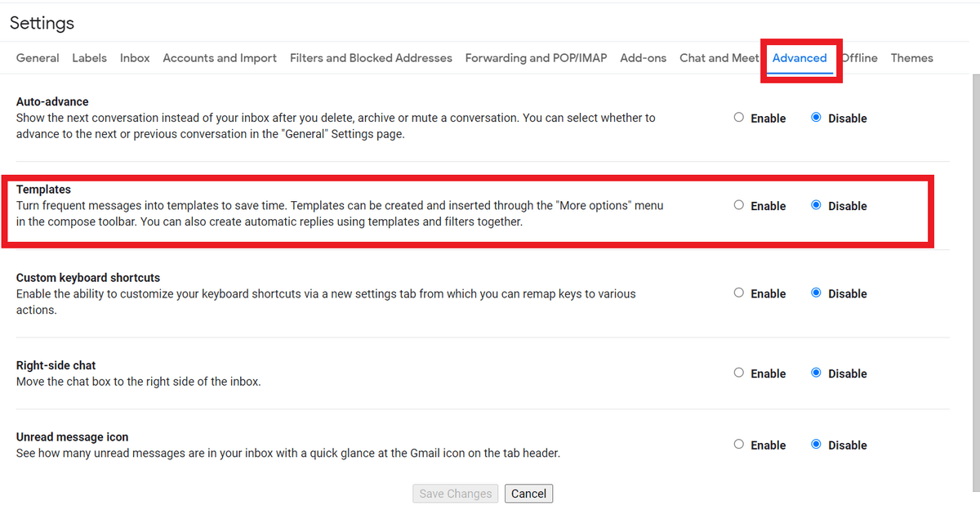Click the Save Changes button
Screen dimensions: 980x510
click(x=455, y=494)
